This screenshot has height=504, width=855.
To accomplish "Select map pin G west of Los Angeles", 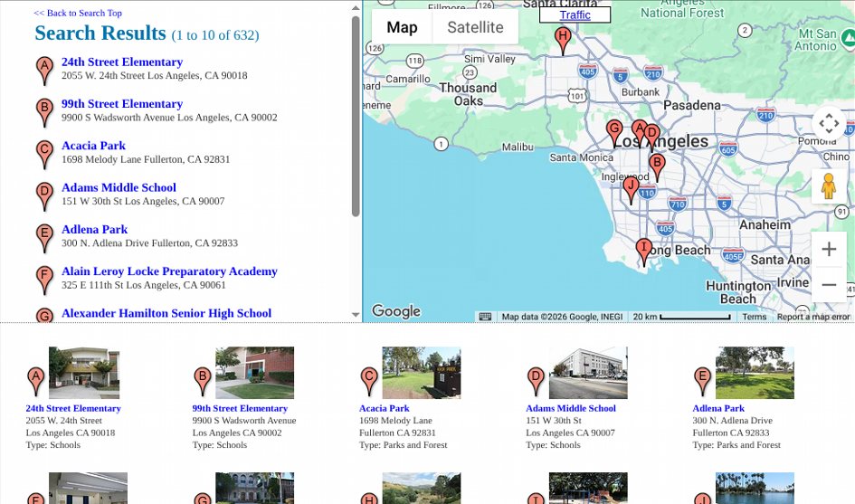I will [614, 132].
